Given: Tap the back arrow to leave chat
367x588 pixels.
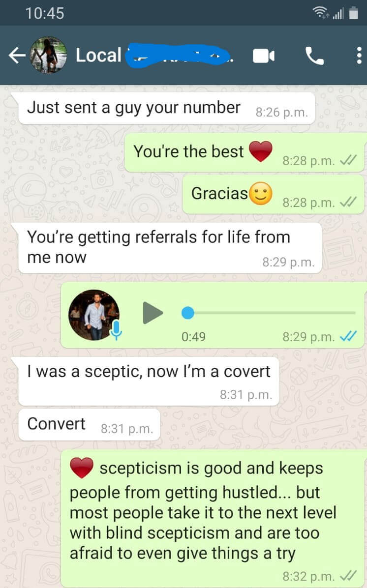Looking at the screenshot, I should click(17, 56).
